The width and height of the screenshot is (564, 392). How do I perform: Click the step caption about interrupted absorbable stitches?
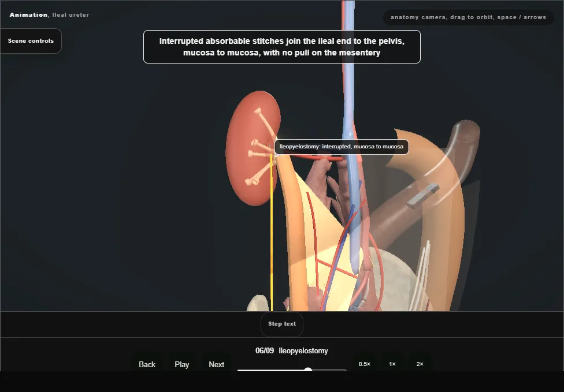click(282, 47)
